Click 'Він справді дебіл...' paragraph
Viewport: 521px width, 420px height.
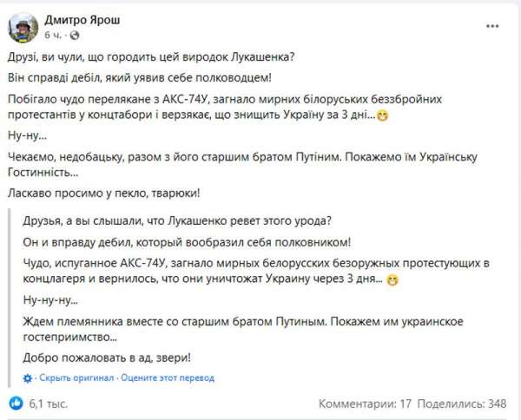pos(138,78)
